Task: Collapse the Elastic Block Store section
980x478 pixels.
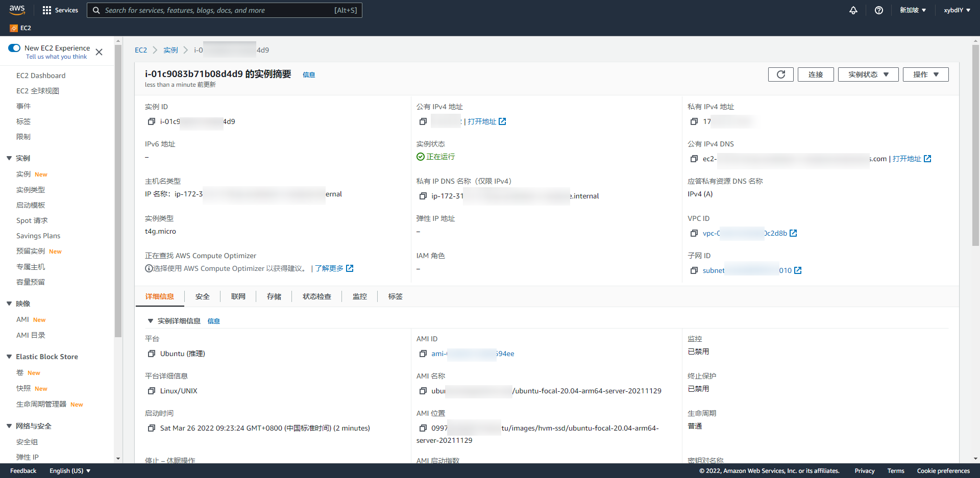Action: coord(9,357)
